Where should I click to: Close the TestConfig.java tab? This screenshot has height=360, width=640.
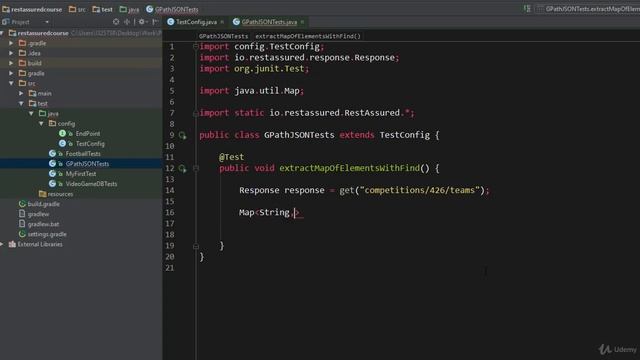[x=222, y=22]
